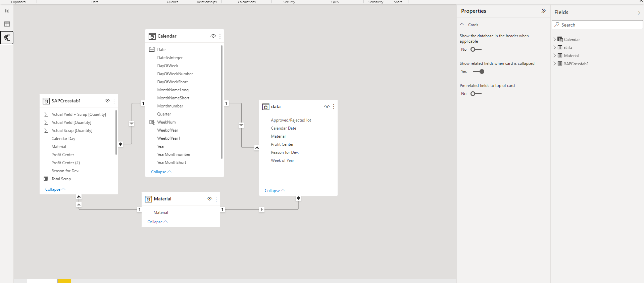Click the SAPCrosstab1 card scrollbar

[116, 132]
